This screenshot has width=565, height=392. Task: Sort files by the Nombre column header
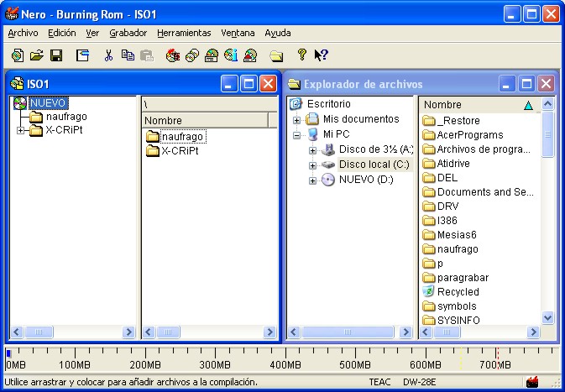[470, 105]
